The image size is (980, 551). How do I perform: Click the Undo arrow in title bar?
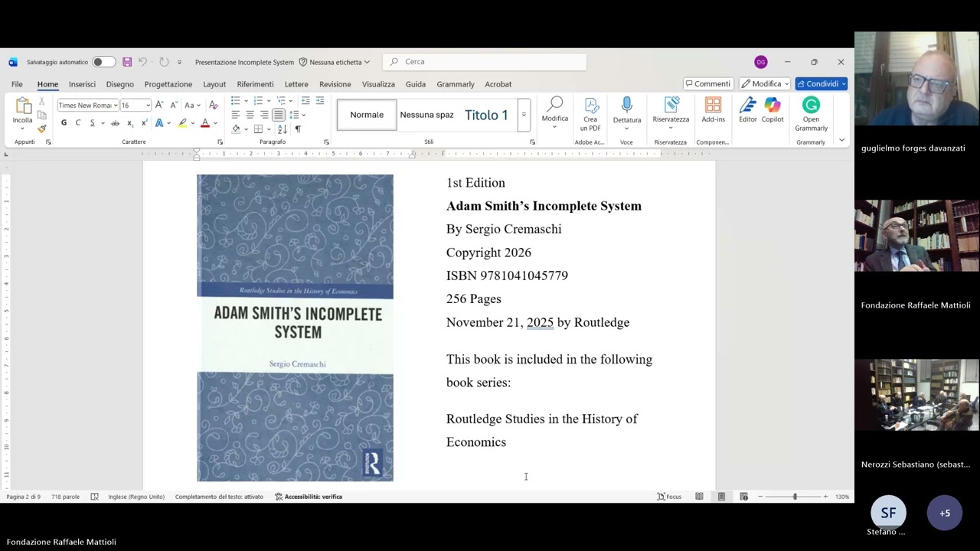point(142,62)
